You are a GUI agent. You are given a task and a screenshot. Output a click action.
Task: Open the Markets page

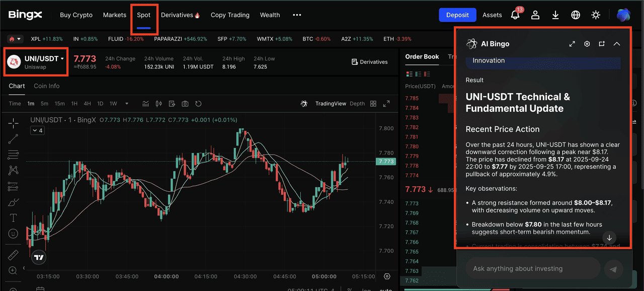pos(115,15)
